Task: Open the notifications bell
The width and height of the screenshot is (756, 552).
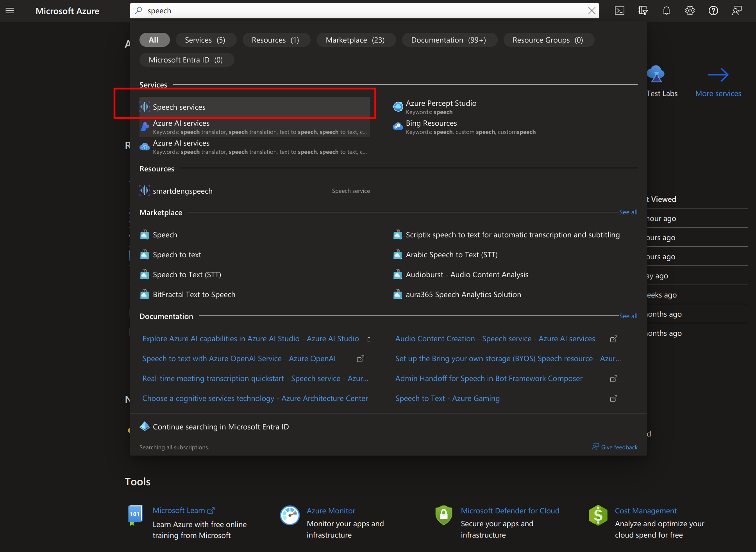Action: (x=667, y=11)
